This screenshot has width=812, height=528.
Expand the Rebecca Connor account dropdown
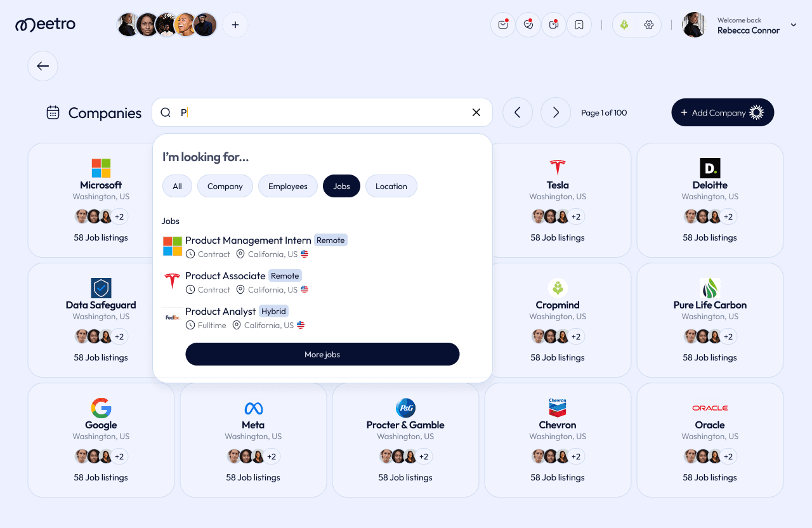794,25
